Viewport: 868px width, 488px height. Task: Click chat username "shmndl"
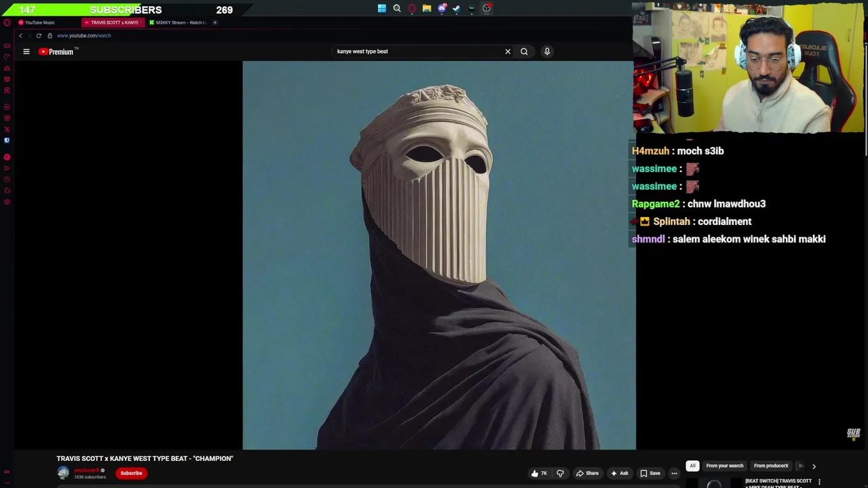(x=648, y=239)
